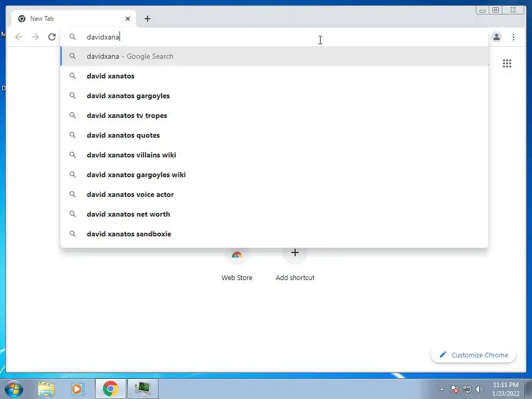Open the Action Center flag icon
The width and height of the screenshot is (532, 399).
454,389
